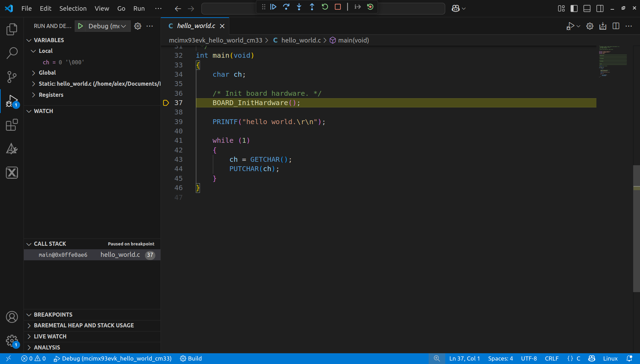Start the Debug (mcimx93evk) launch configuration

click(80, 26)
